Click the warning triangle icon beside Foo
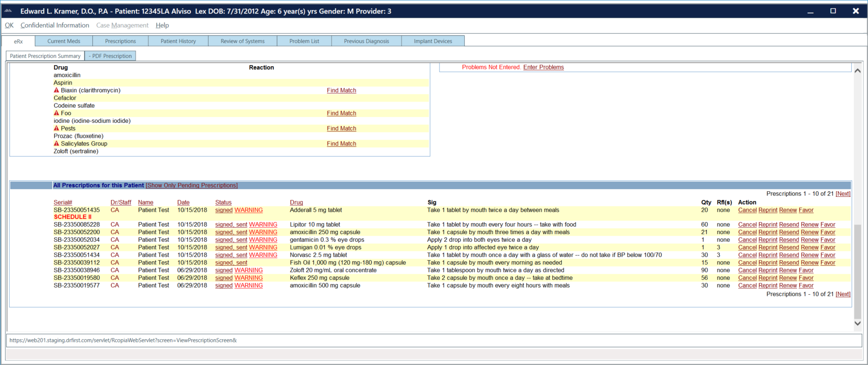 click(x=57, y=113)
